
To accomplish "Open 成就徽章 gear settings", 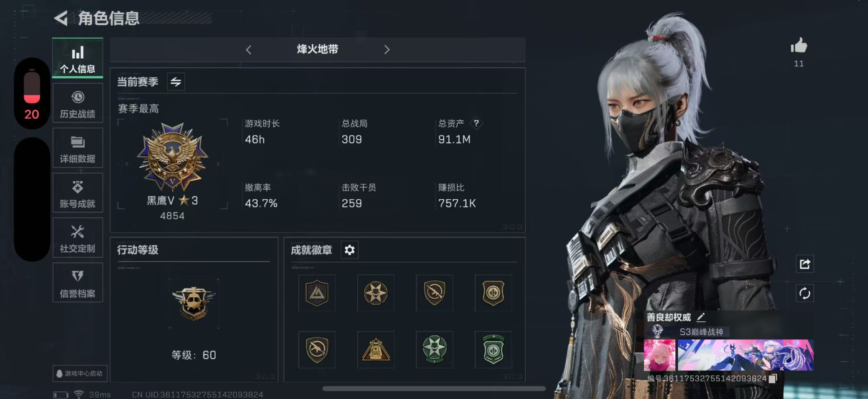I will [349, 250].
